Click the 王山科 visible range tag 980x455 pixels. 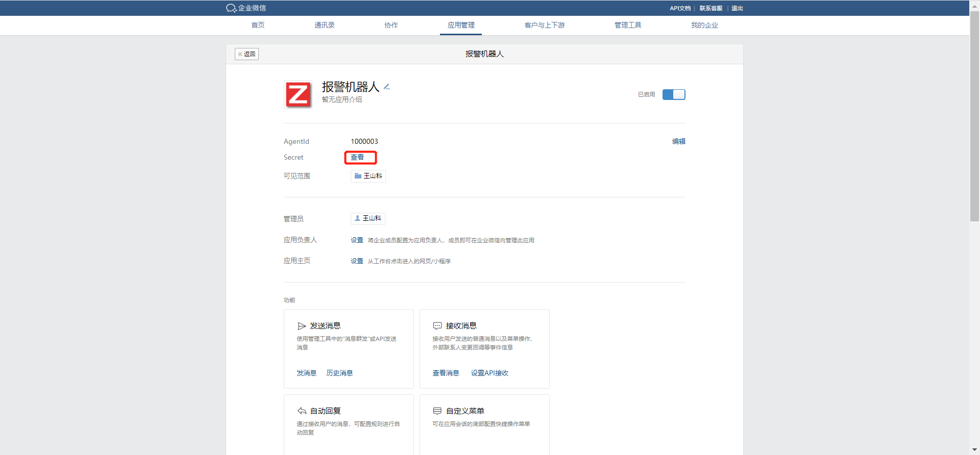coord(368,176)
